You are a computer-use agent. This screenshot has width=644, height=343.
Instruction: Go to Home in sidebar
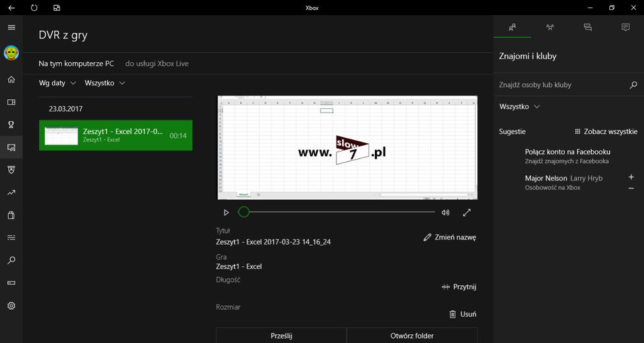coord(11,80)
